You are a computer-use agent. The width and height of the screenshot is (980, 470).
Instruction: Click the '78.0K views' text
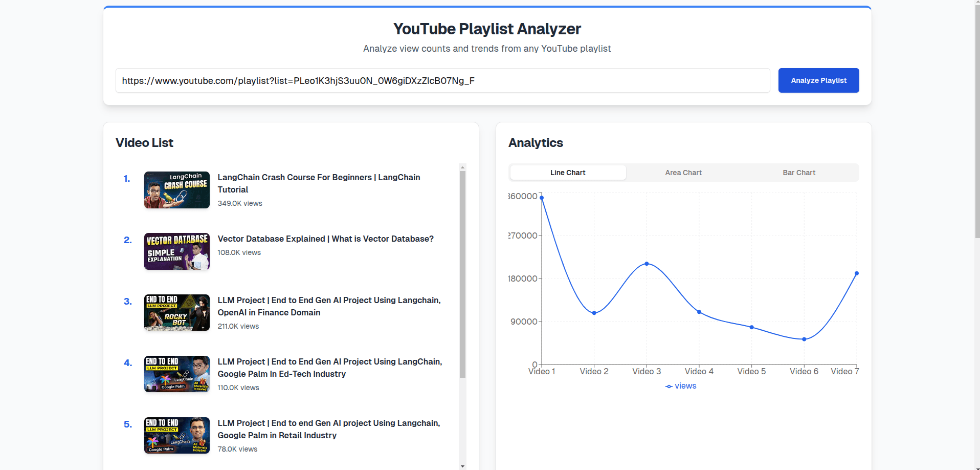(x=238, y=449)
